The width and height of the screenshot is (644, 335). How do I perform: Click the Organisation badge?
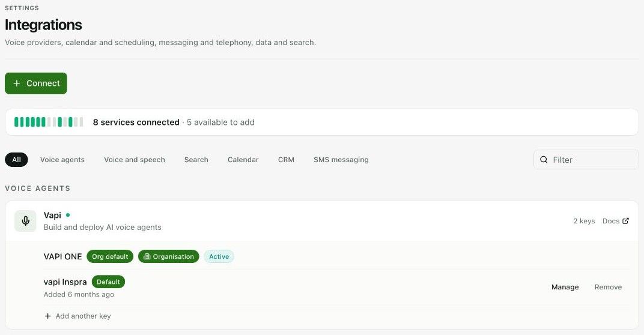[x=168, y=256]
